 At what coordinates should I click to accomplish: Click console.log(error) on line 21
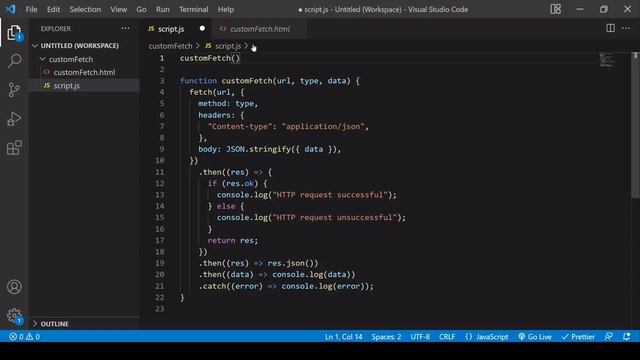[x=322, y=286]
